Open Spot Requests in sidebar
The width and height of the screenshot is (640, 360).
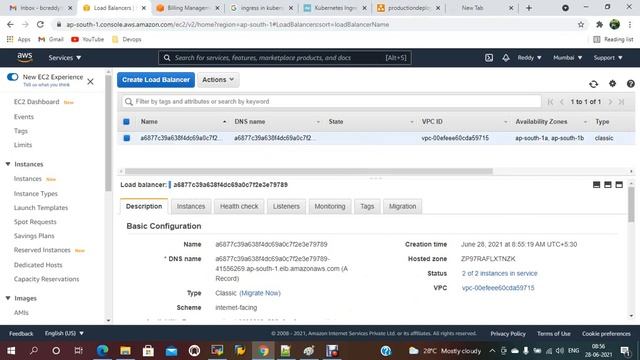tap(35, 222)
